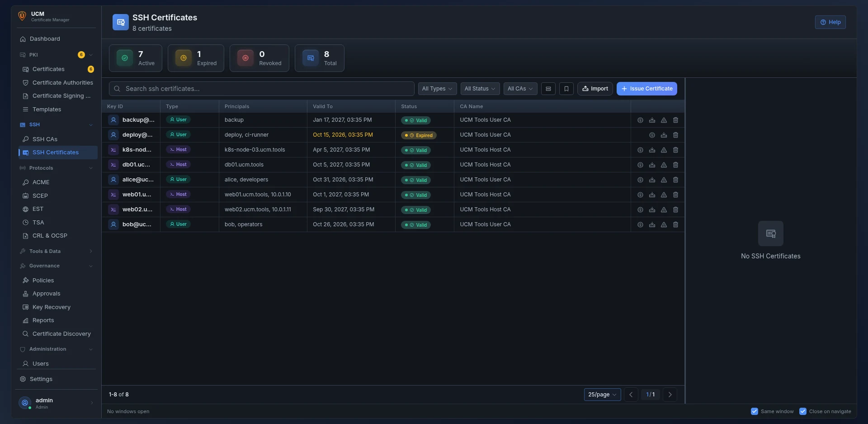Open the Key Recovery page in the sidebar
The image size is (868, 424).
58,307
